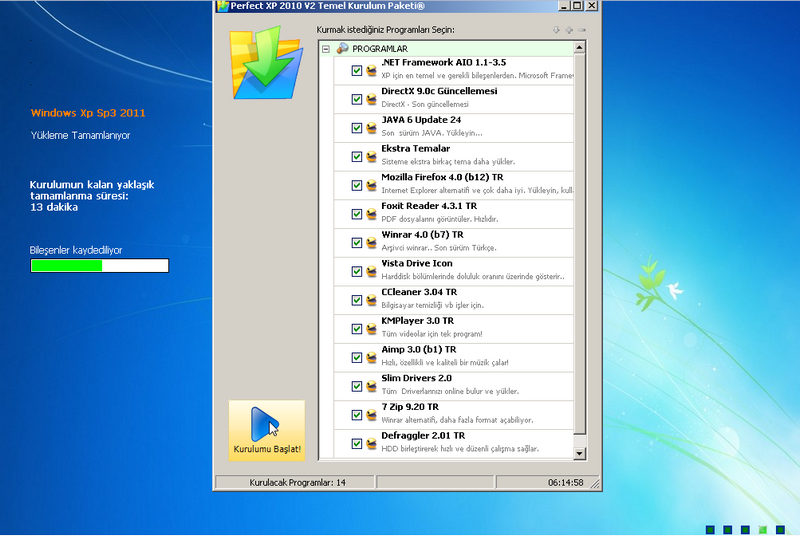Click the Foxit Reader 4.3.1 package icon
Viewport: 800px width, 536px height.
[x=371, y=214]
